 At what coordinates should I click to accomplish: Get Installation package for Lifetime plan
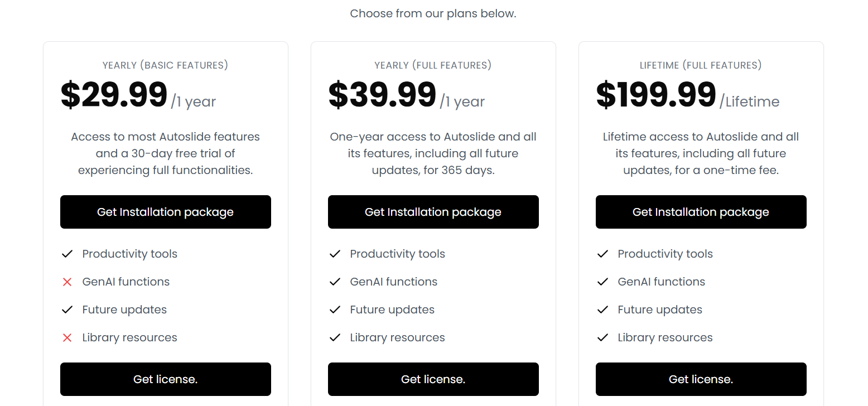pyautogui.click(x=701, y=212)
